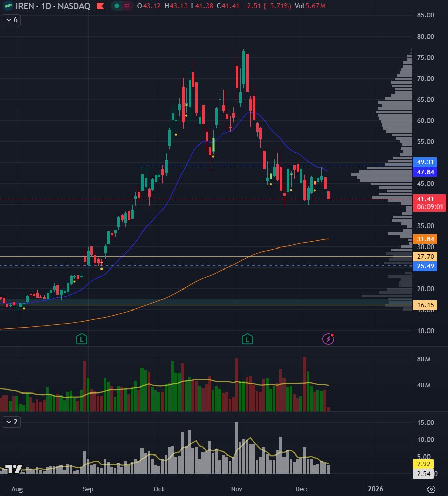The height and width of the screenshot is (496, 448).
Task: Click the pink approximate-data icon
Action: point(126,6)
